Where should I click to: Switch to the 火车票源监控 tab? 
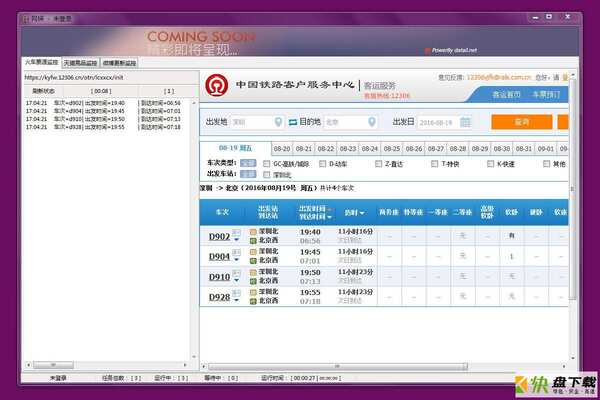click(42, 62)
